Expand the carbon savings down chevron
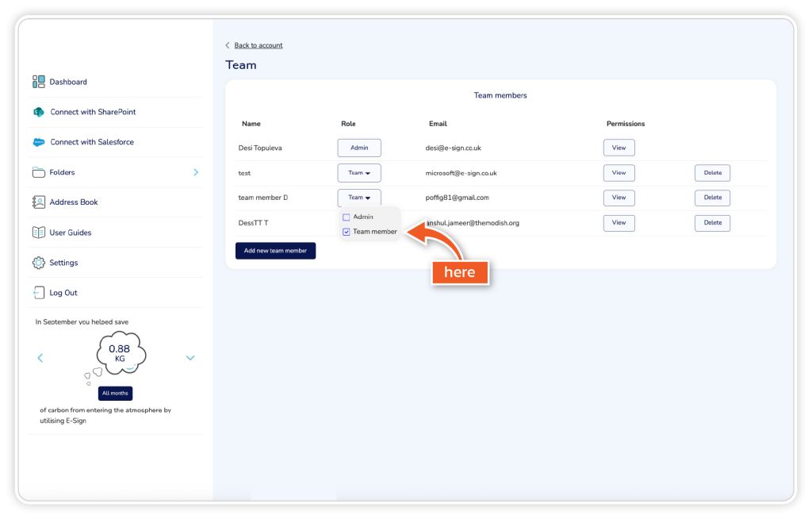This screenshot has height=519, width=812. pyautogui.click(x=190, y=358)
